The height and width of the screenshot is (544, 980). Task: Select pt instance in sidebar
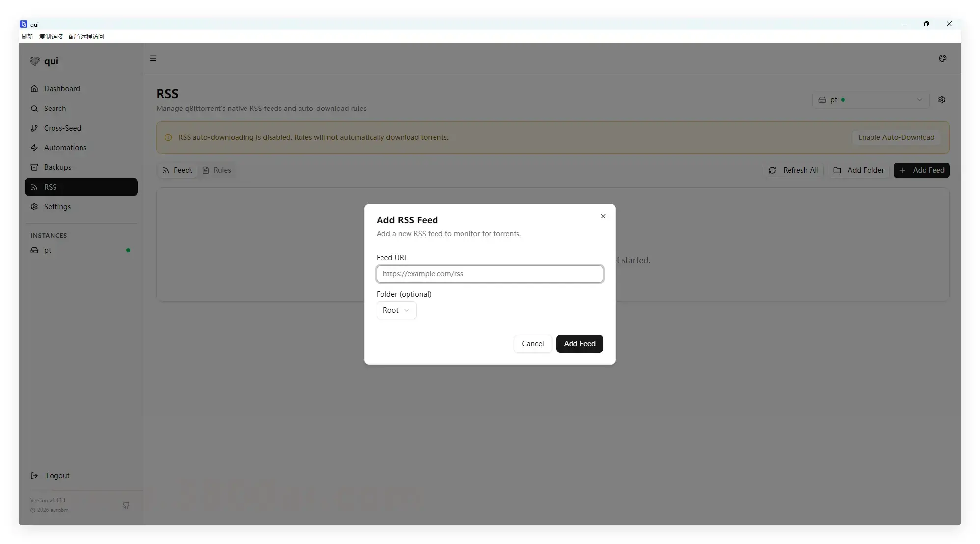click(48, 250)
